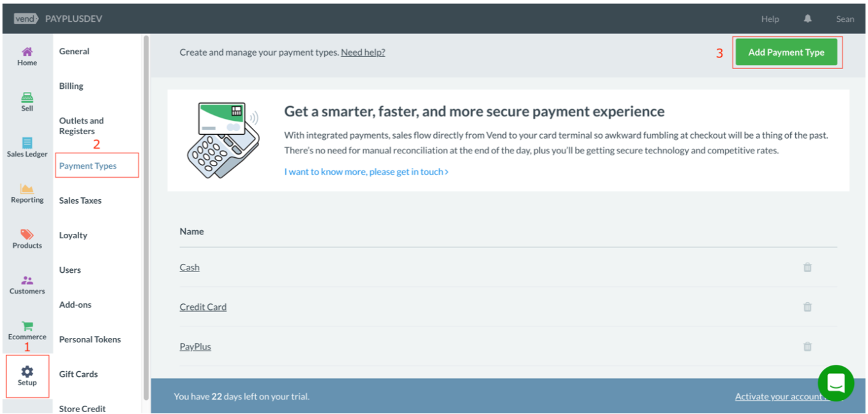Click trash icon for PayPlus
The height and width of the screenshot is (414, 868).
(807, 347)
